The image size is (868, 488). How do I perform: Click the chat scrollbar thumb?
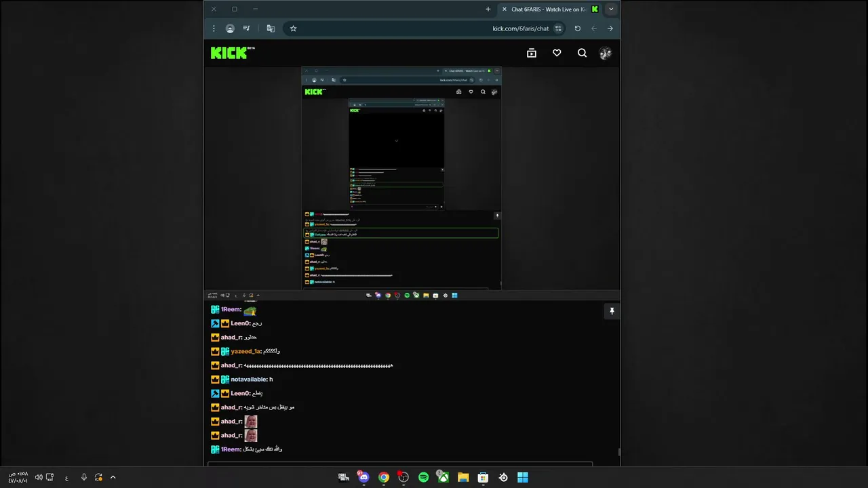click(619, 452)
